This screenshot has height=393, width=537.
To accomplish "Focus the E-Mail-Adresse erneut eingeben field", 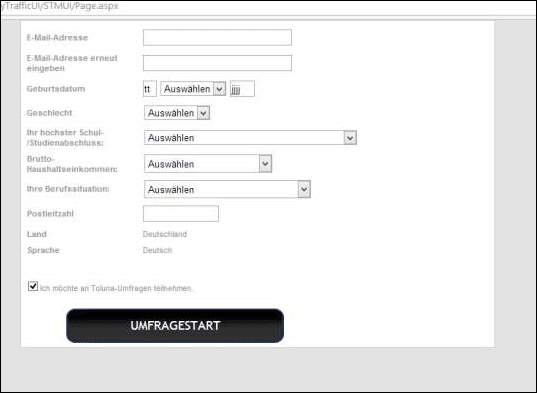I will click(x=217, y=63).
